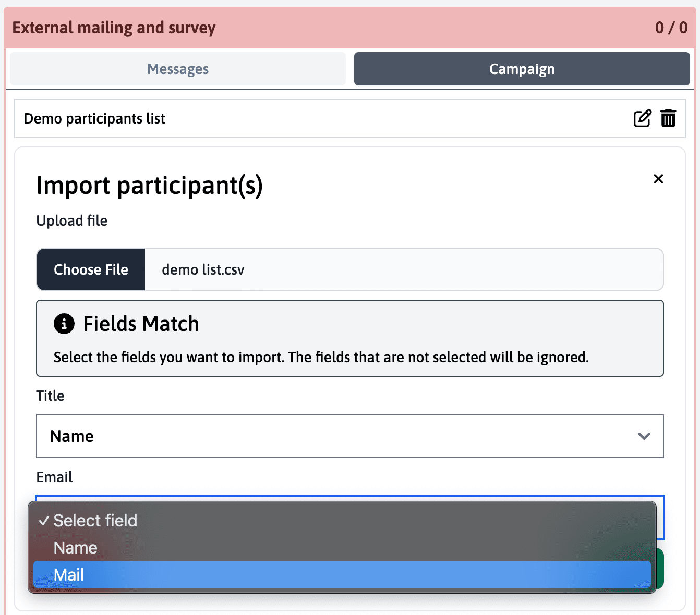Click the External mailing and survey header

[114, 28]
